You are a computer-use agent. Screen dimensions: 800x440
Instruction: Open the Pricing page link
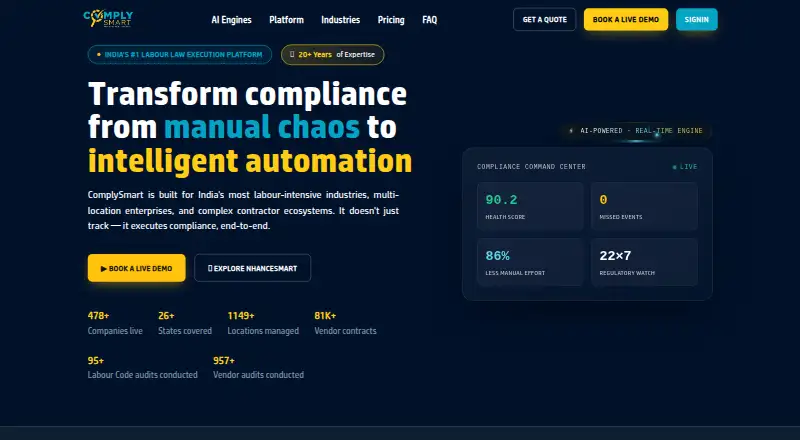click(391, 20)
